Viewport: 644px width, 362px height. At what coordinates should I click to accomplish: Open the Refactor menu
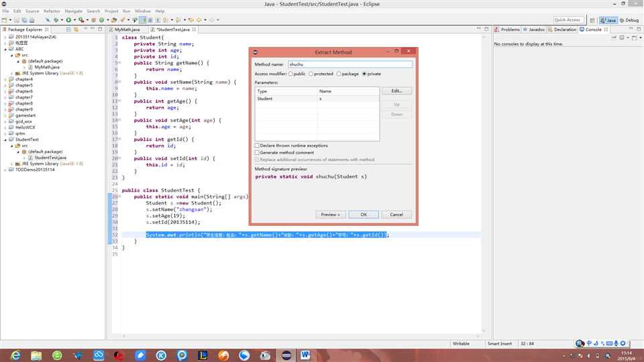pos(52,11)
